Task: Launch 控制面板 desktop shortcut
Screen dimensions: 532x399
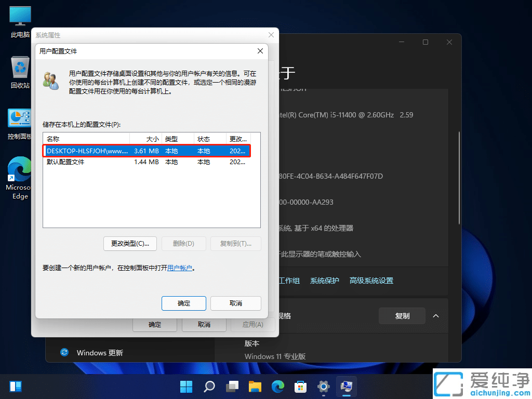Action: [x=20, y=118]
